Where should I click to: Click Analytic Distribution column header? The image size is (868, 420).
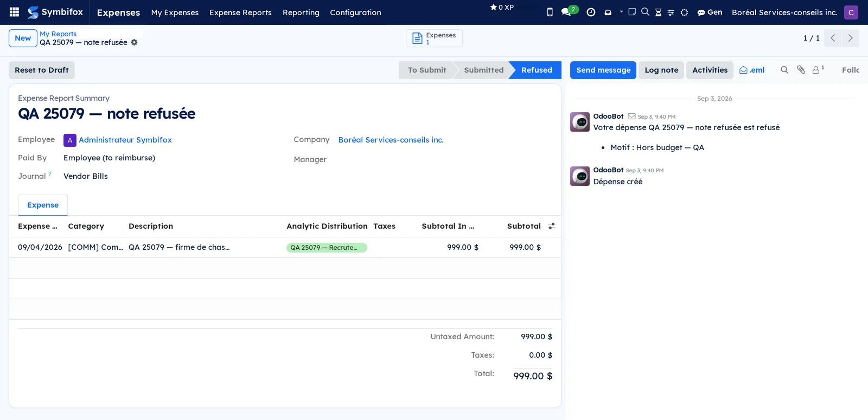[x=327, y=226]
